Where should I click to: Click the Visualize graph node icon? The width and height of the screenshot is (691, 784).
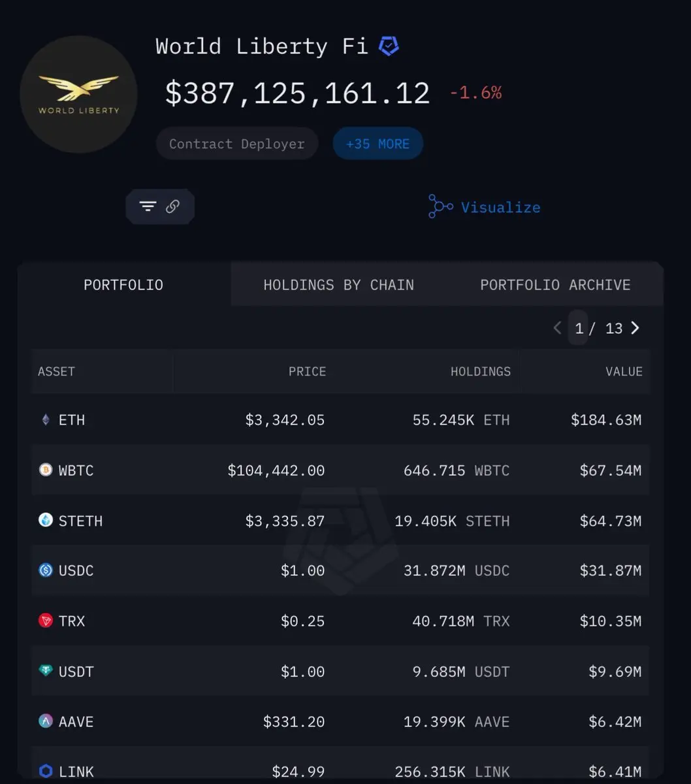coord(440,206)
